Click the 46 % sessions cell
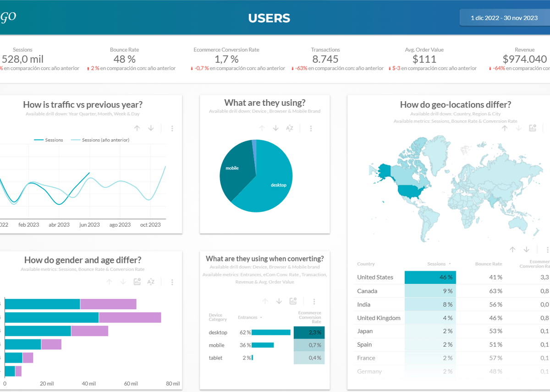550x392 pixels. point(430,277)
